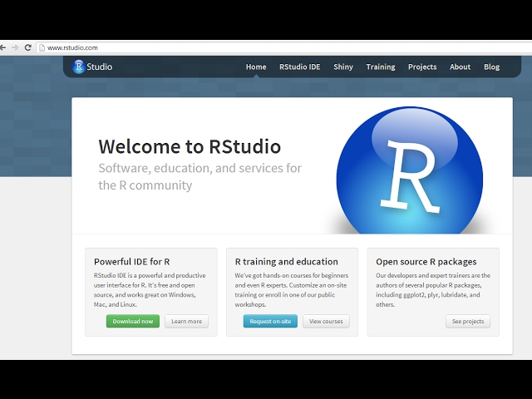This screenshot has height=399, width=532.
Task: Click the View courses button
Action: [326, 321]
